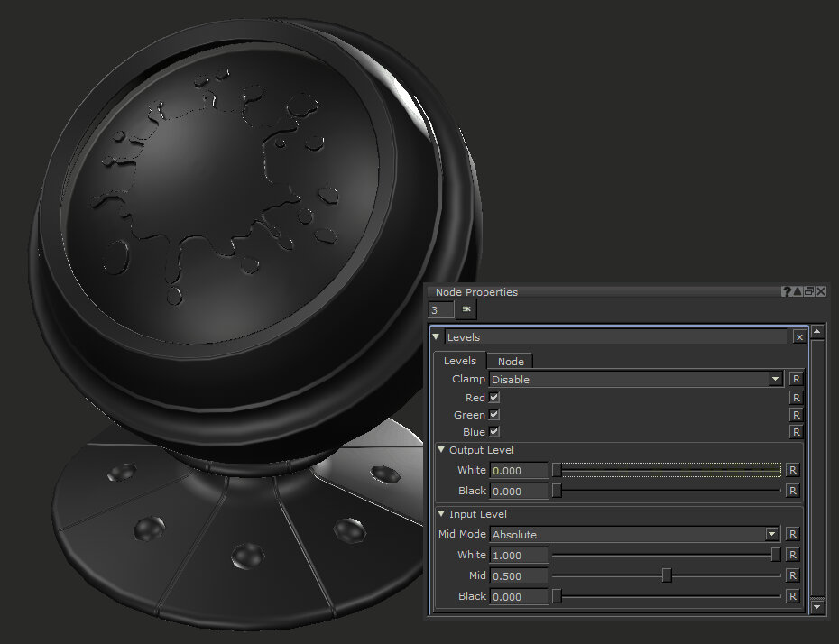This screenshot has width=839, height=644.
Task: Click the Input Level White value field
Action: [x=519, y=555]
